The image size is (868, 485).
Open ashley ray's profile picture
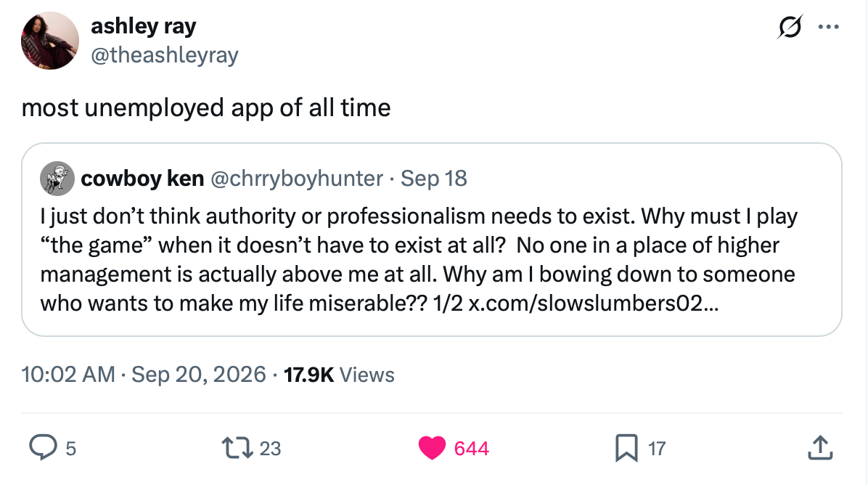50,41
